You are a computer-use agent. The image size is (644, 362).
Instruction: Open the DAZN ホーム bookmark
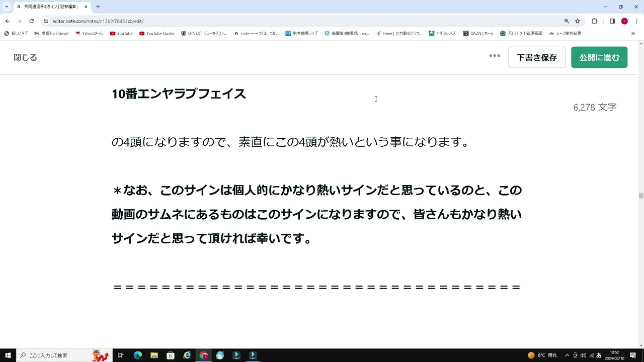pos(478,33)
